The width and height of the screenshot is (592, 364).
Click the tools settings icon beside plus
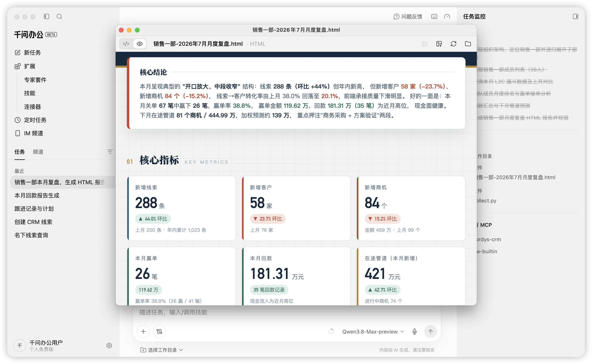tap(159, 331)
